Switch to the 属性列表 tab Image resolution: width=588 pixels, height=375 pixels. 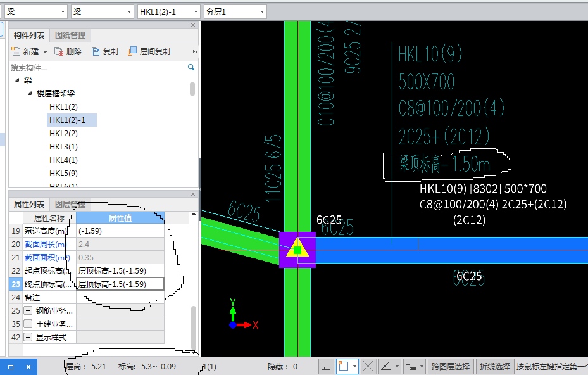[x=29, y=204]
